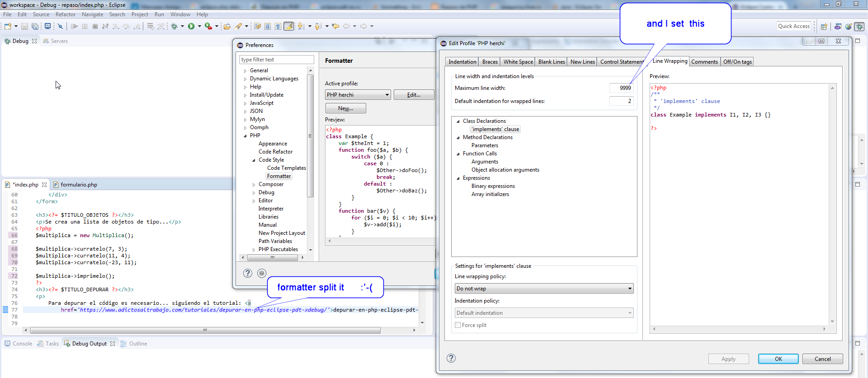Viewport: 868px width, 378px height.
Task: Enable the Force split checkbox
Action: coord(458,325)
